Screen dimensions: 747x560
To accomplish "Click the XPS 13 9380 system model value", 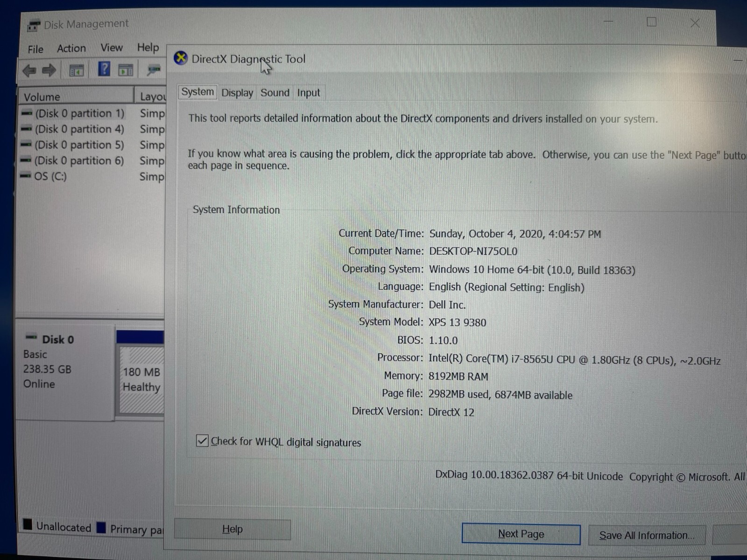I will 457,322.
